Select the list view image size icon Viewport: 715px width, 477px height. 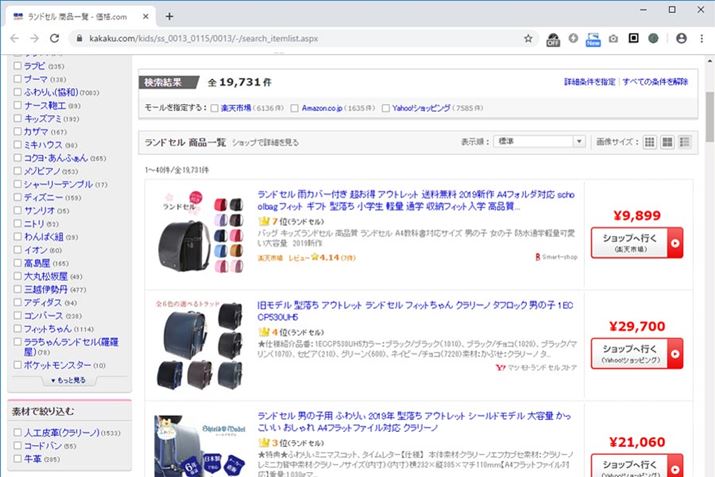coord(684,142)
